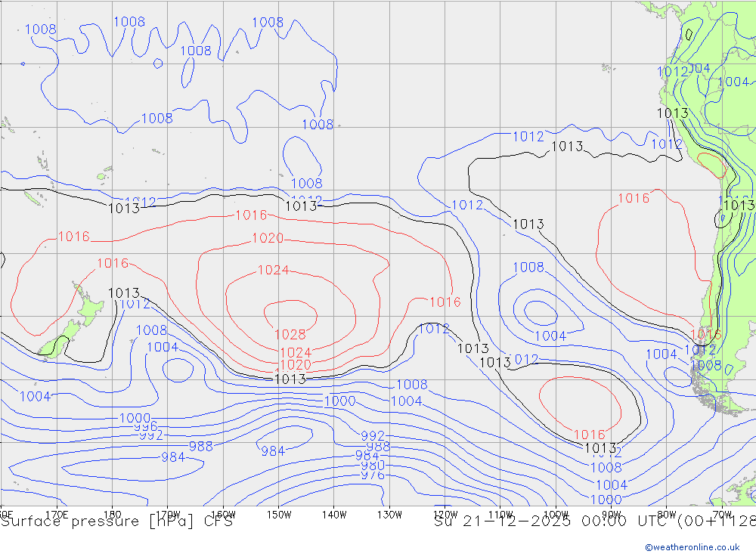The height and width of the screenshot is (554, 756).
Task: Click the 980 isobar label
Action: pyautogui.click(x=373, y=466)
